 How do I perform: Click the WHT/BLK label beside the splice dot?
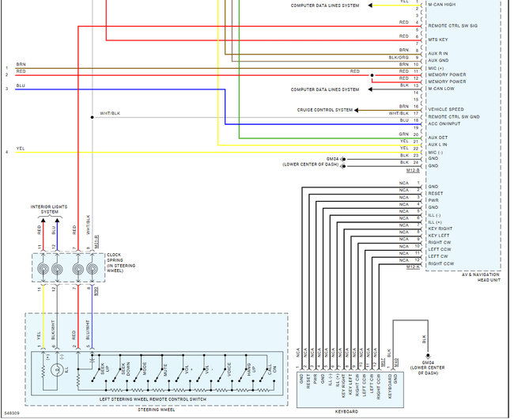click(110, 113)
